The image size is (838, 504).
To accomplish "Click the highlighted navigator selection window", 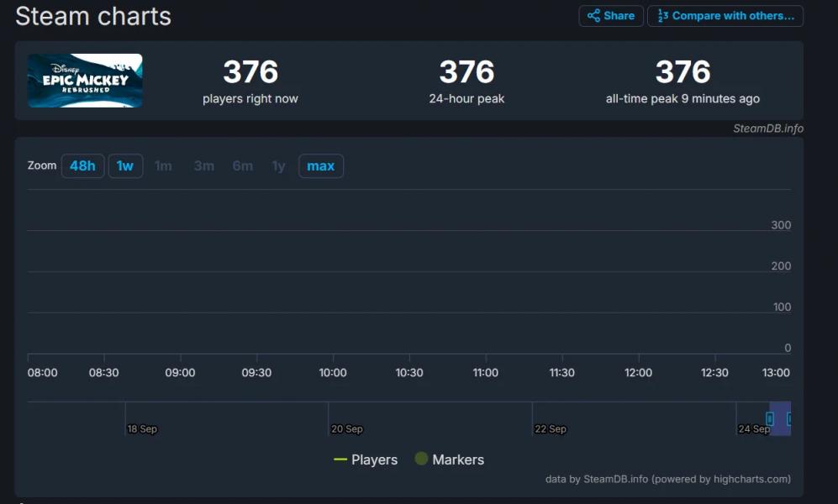I will pos(780,419).
